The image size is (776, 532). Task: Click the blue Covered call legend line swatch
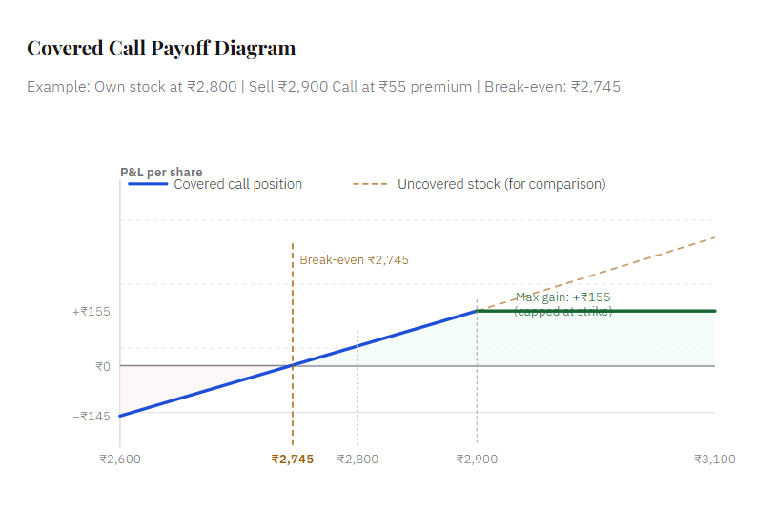(x=148, y=184)
